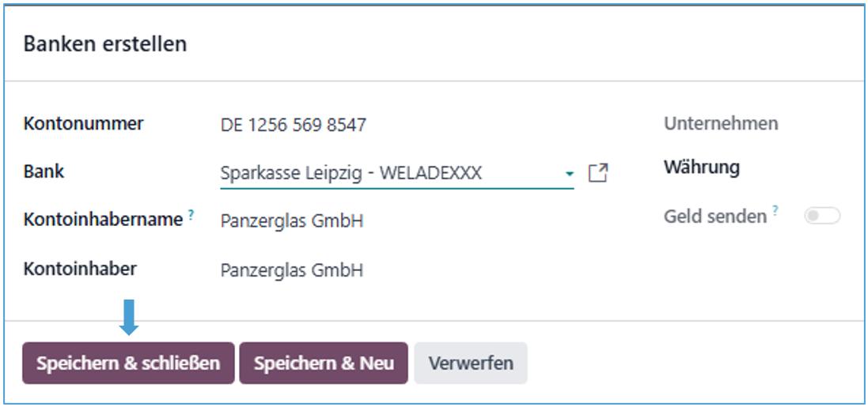Click the Sparkasse Leipzig bank field
The height and width of the screenshot is (407, 868).
351,173
